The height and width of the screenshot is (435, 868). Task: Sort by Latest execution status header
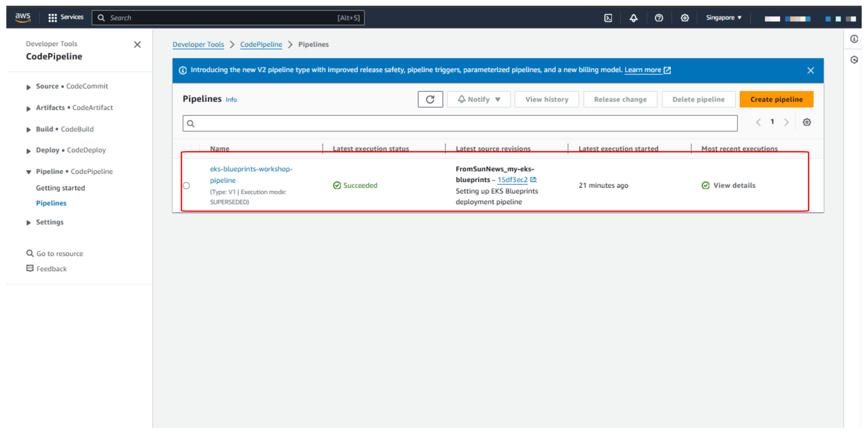point(371,149)
